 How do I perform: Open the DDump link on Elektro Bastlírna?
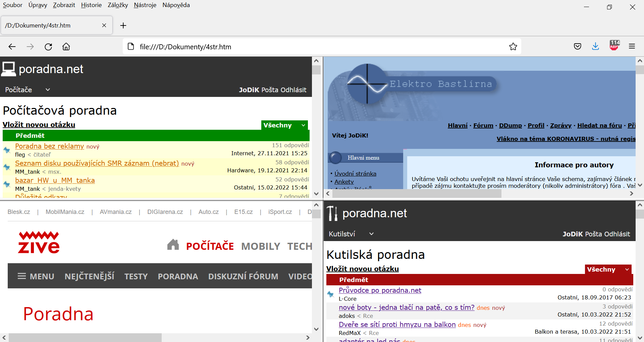click(511, 125)
